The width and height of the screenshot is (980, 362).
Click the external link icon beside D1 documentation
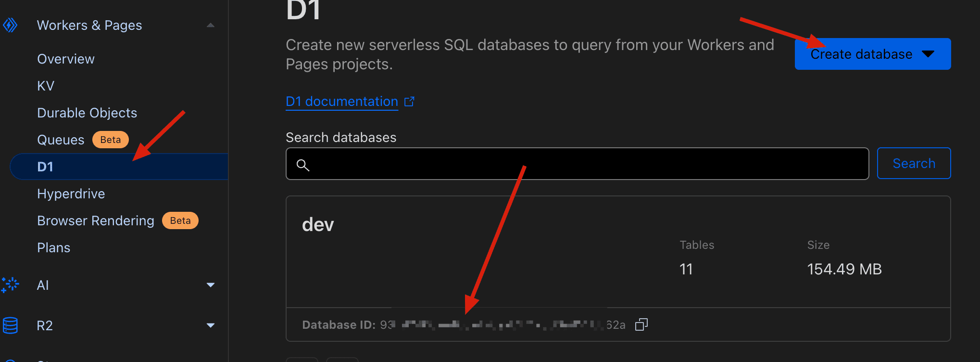(x=409, y=102)
